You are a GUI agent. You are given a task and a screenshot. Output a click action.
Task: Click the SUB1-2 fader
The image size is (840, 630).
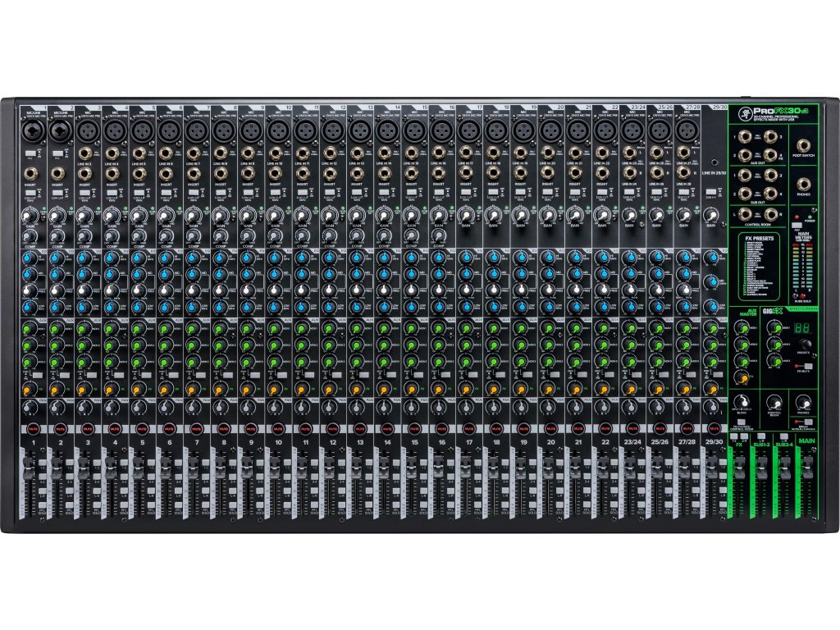point(761,467)
